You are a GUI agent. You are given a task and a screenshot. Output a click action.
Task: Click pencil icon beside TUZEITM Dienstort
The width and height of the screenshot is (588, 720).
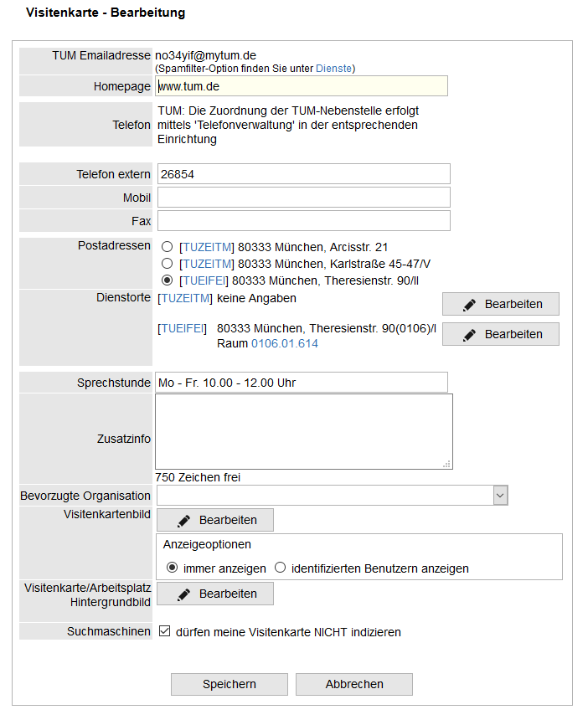pyautogui.click(x=470, y=304)
